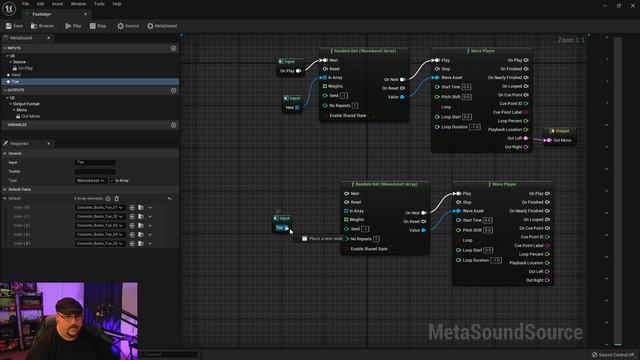Collapse the Default Value category

(5, 189)
